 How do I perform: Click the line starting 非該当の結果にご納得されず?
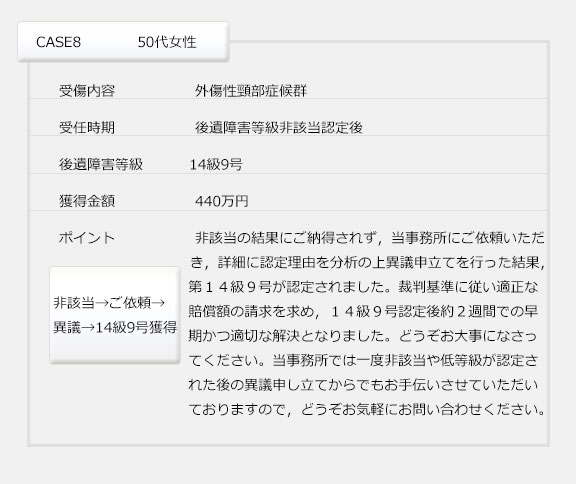pyautogui.click(x=370, y=238)
